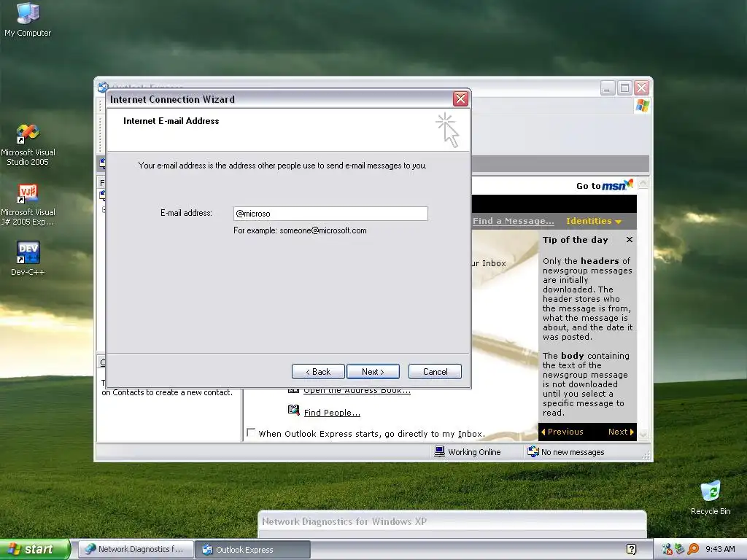Open the Find a Message link

pyautogui.click(x=513, y=221)
